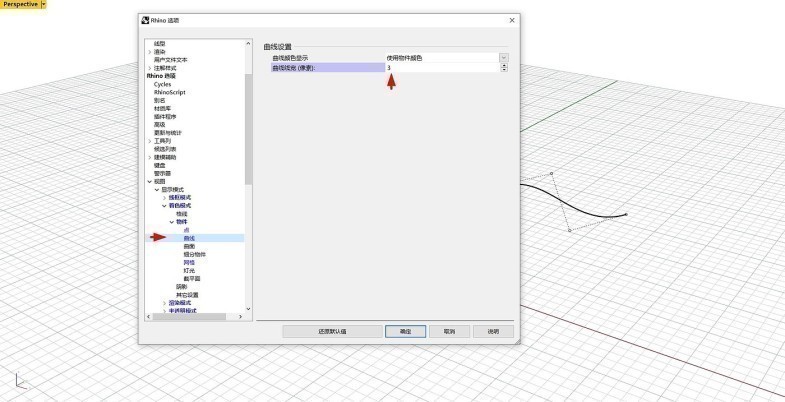Select Cycles in the options tree
This screenshot has height=402, width=785.
[x=163, y=84]
